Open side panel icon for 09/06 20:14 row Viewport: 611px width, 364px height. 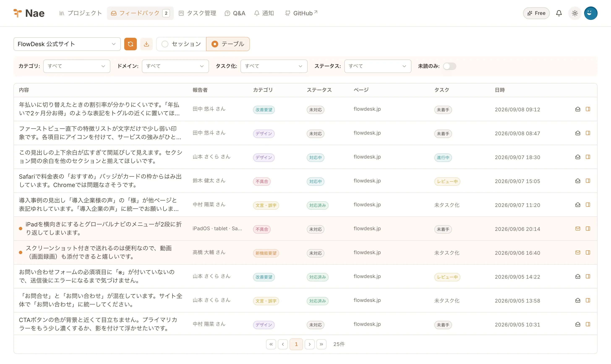588,229
